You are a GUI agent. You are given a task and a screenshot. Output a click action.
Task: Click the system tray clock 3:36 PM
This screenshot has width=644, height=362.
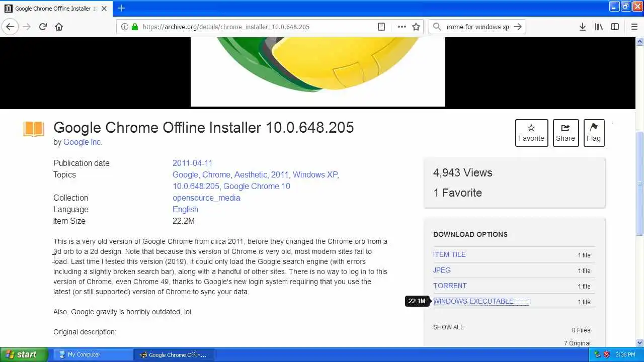point(625,354)
